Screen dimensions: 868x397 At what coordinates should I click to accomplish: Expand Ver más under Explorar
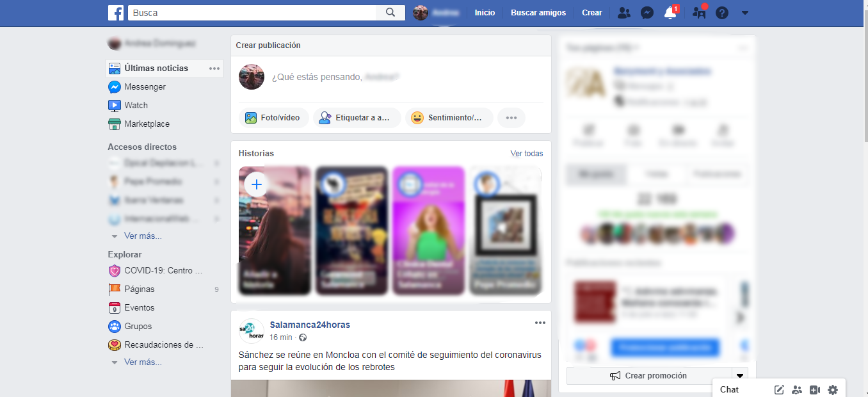tap(143, 362)
